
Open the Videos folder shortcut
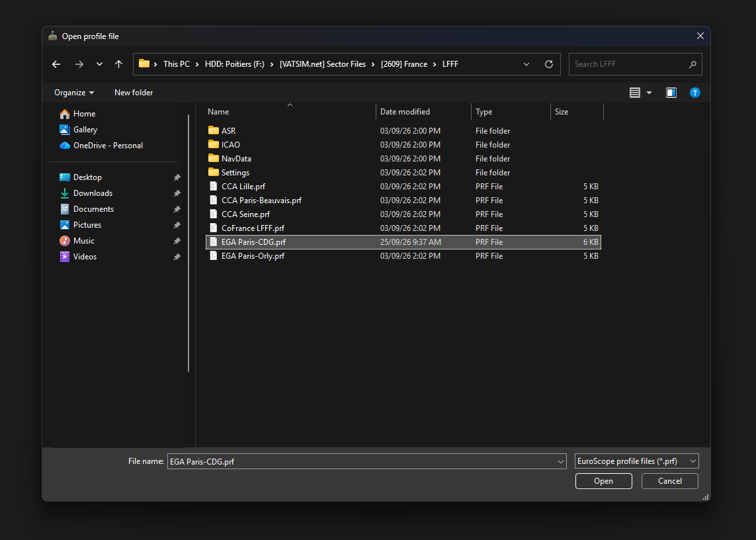click(x=78, y=257)
